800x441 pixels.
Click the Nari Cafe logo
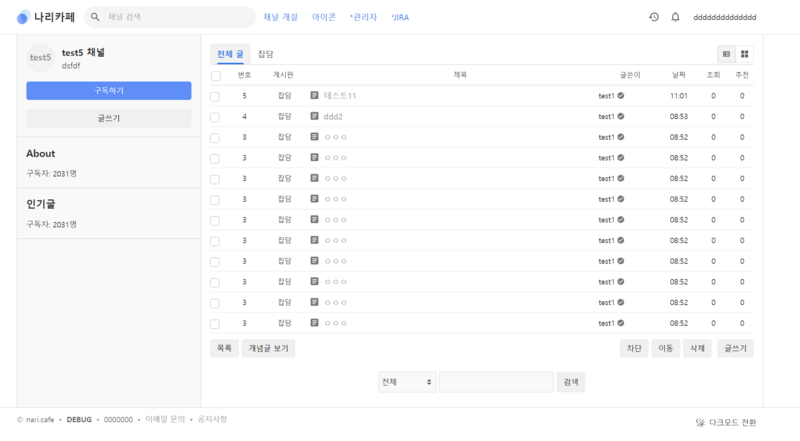click(45, 17)
